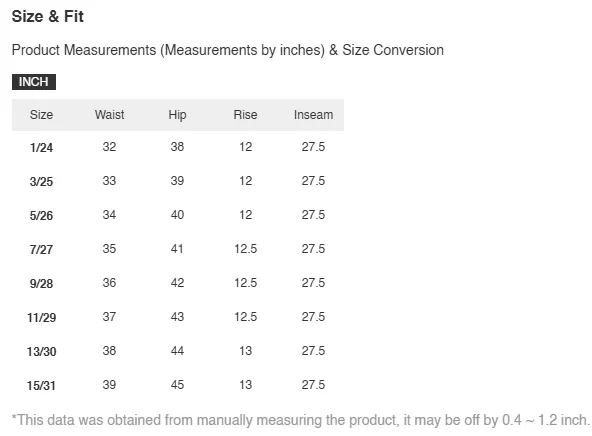Select the 1/24 size row label
Screen dimensions: 592x436
42,147
